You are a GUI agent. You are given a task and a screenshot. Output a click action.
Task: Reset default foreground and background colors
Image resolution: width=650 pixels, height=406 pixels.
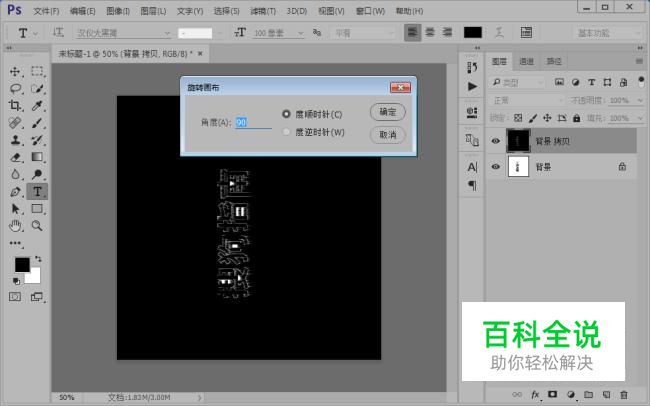(x=16, y=281)
